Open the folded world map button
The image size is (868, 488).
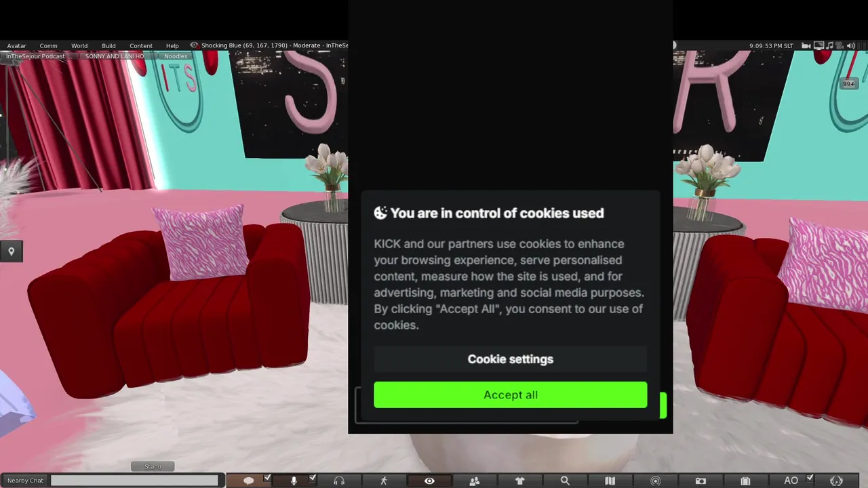[610, 481]
